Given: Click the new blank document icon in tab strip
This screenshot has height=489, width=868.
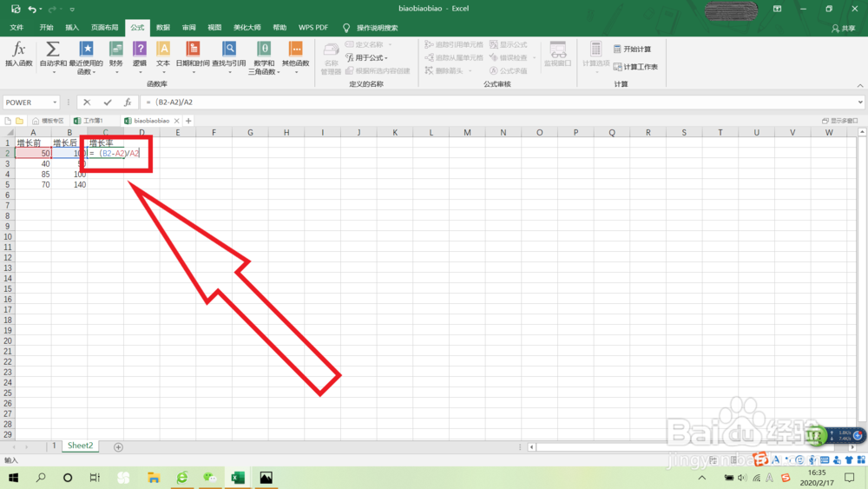Looking at the screenshot, I should (8, 121).
